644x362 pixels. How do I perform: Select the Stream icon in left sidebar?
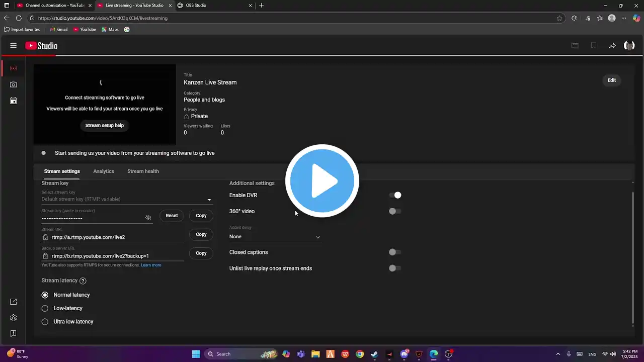[14, 68]
